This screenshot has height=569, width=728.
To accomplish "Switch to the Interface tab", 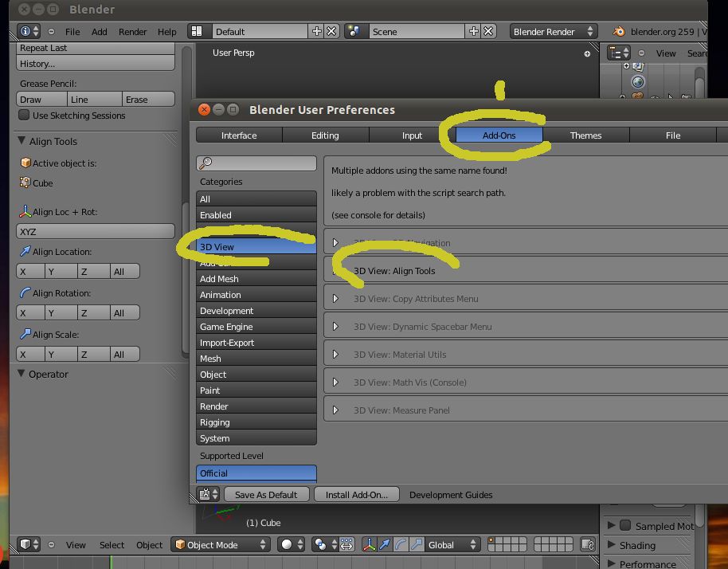I will tap(239, 135).
